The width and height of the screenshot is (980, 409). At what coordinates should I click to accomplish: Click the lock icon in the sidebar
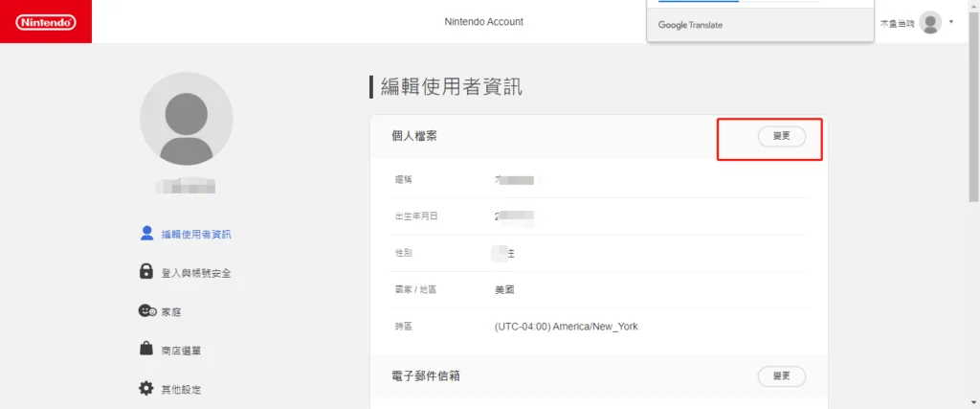pyautogui.click(x=145, y=271)
